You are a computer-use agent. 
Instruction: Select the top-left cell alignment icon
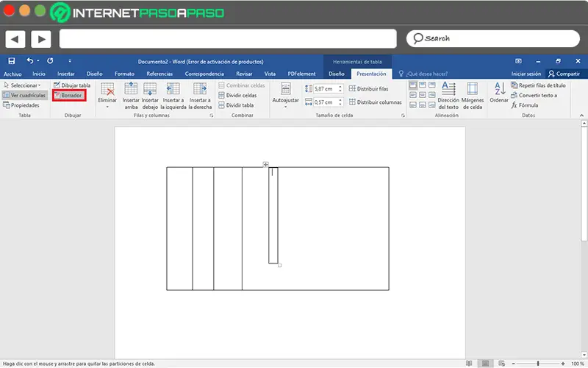413,85
